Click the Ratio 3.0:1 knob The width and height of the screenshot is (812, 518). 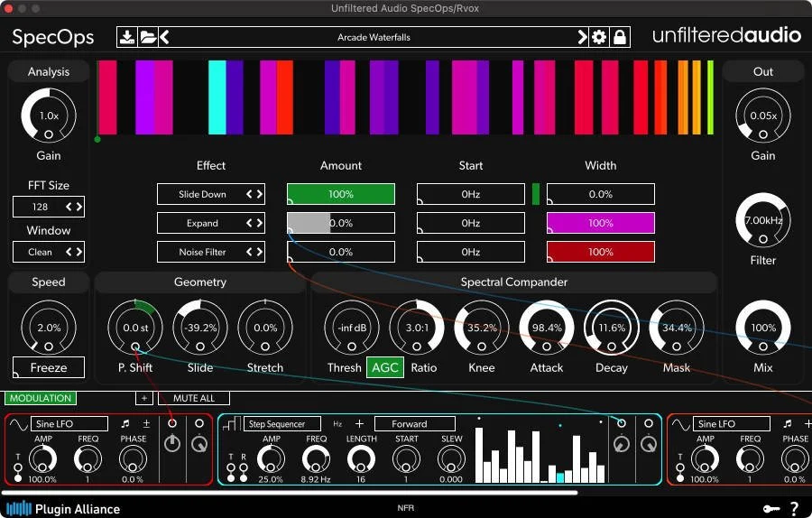[417, 328]
